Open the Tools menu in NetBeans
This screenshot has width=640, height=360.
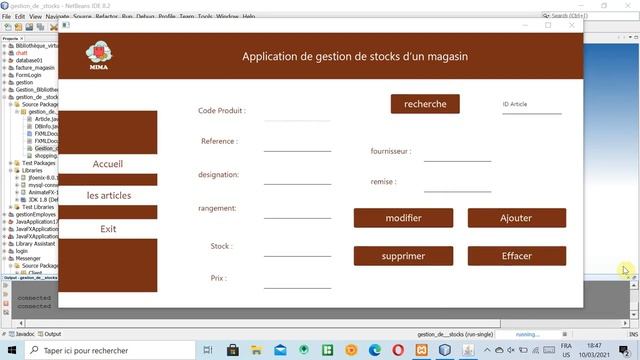pos(205,16)
